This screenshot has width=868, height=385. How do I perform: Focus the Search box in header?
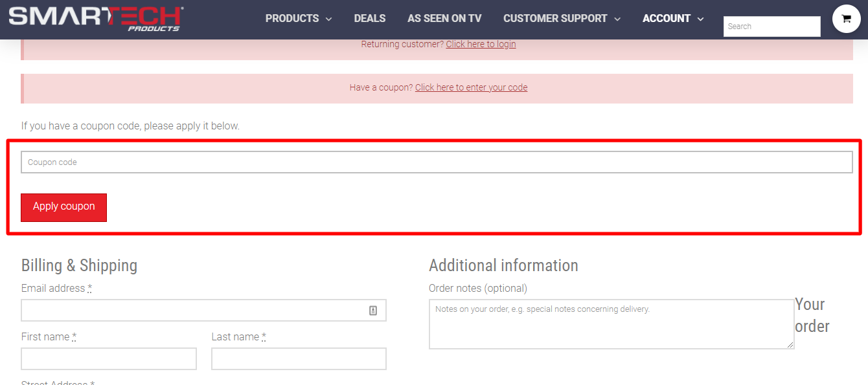(x=772, y=27)
